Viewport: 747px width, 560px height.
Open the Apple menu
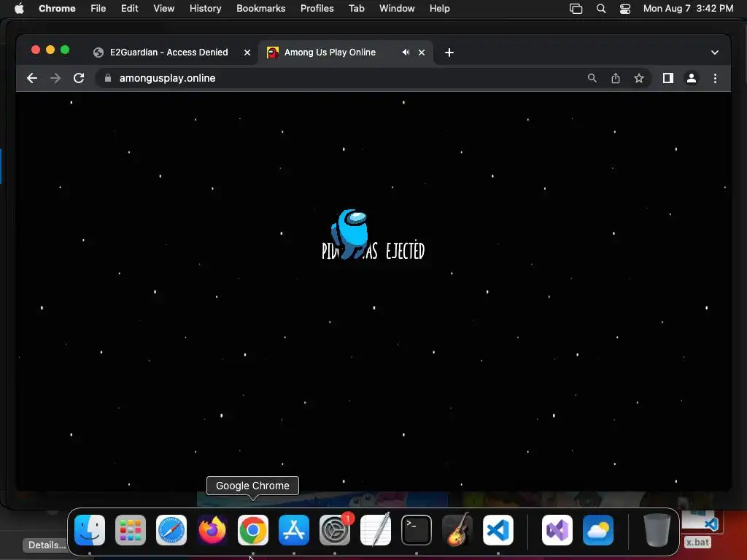click(x=19, y=9)
